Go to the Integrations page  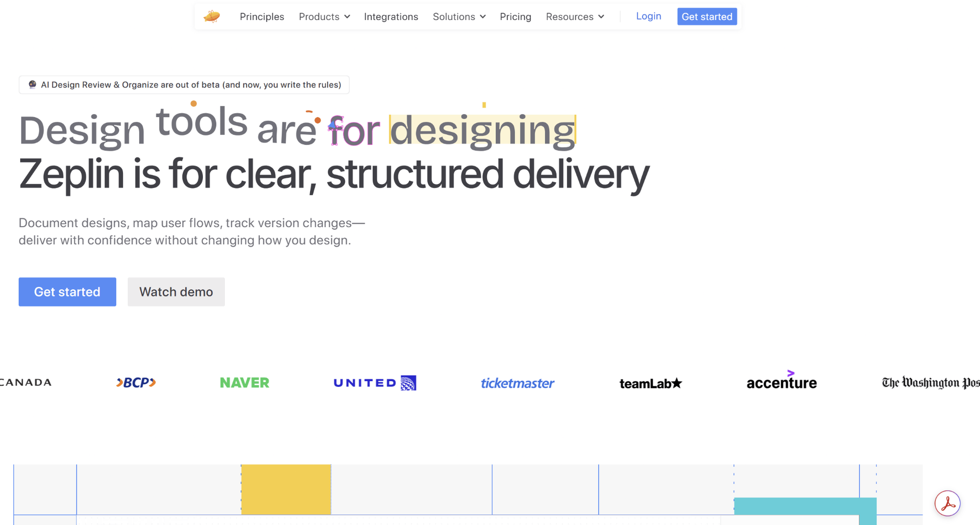[x=391, y=17]
